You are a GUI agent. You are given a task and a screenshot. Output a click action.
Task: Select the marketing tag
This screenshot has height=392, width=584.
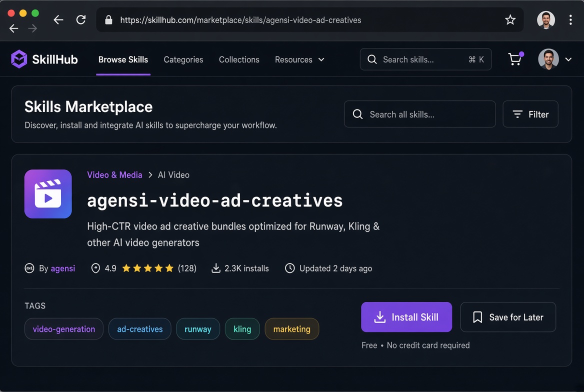pos(291,329)
